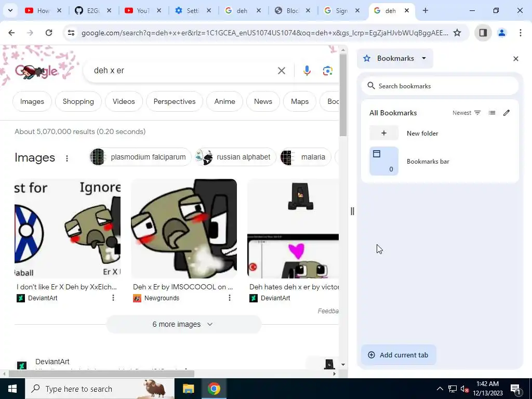Start voice search with microphone

(307, 71)
